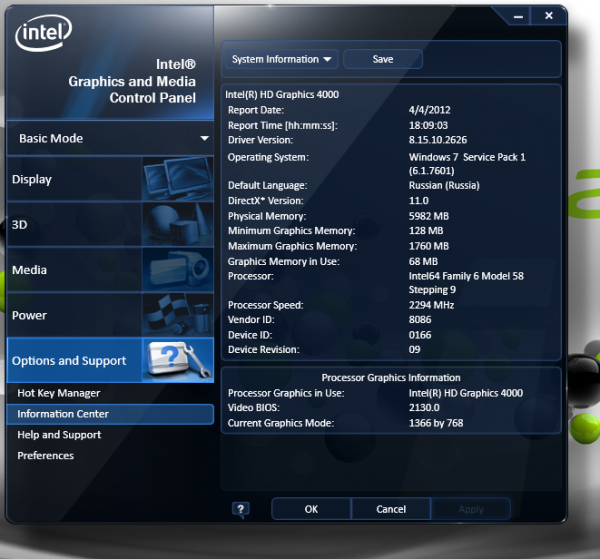Click vendor ID value 8086

420,320
